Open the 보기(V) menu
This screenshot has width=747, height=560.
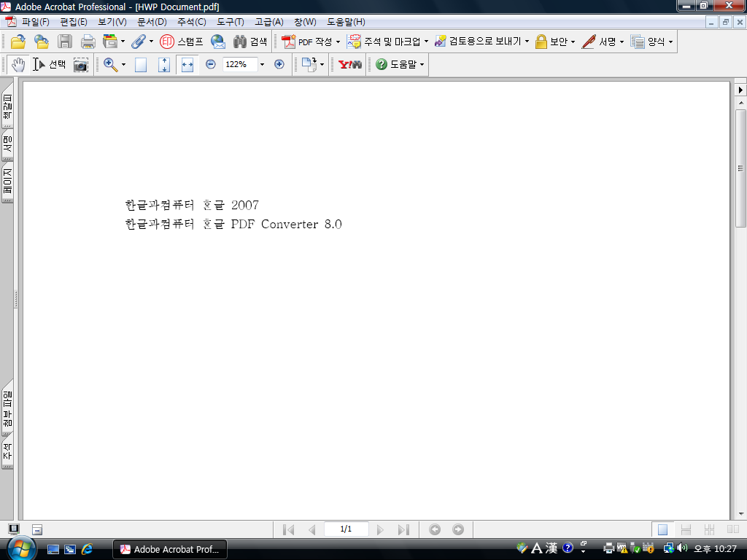tap(112, 22)
